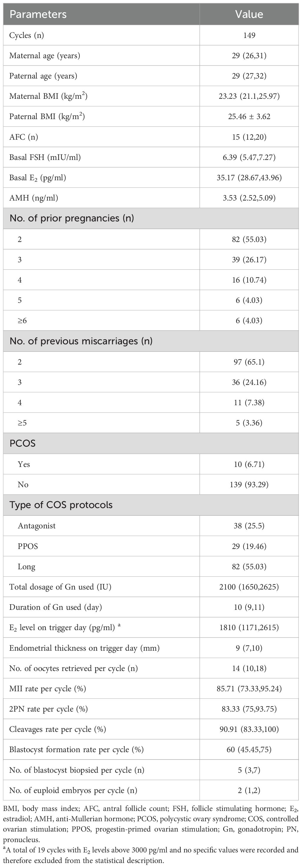Click the PPOS protocol row label
The height and width of the screenshot is (868, 302).
[28, 546]
